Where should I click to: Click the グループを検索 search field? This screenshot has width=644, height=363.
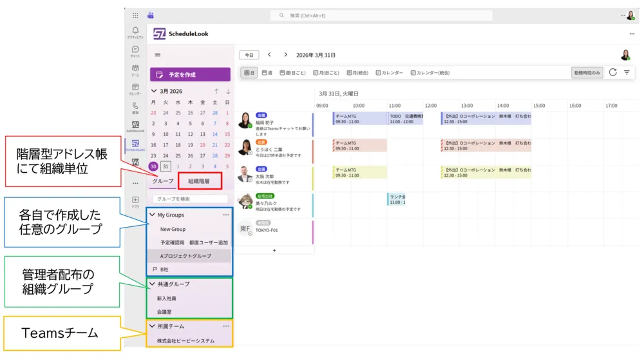[x=190, y=199]
